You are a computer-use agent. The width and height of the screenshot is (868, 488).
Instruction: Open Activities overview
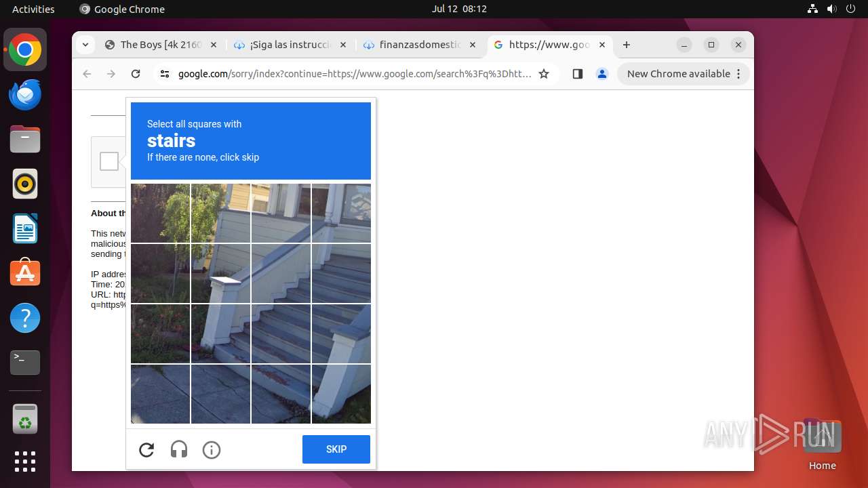(x=33, y=9)
